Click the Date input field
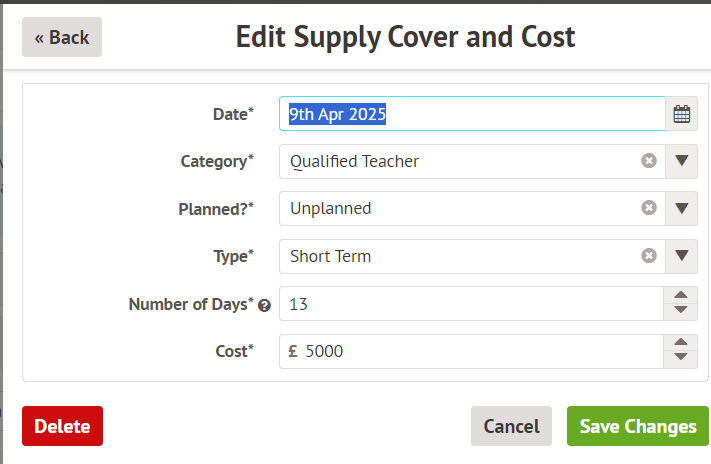711x464 pixels. click(470, 114)
